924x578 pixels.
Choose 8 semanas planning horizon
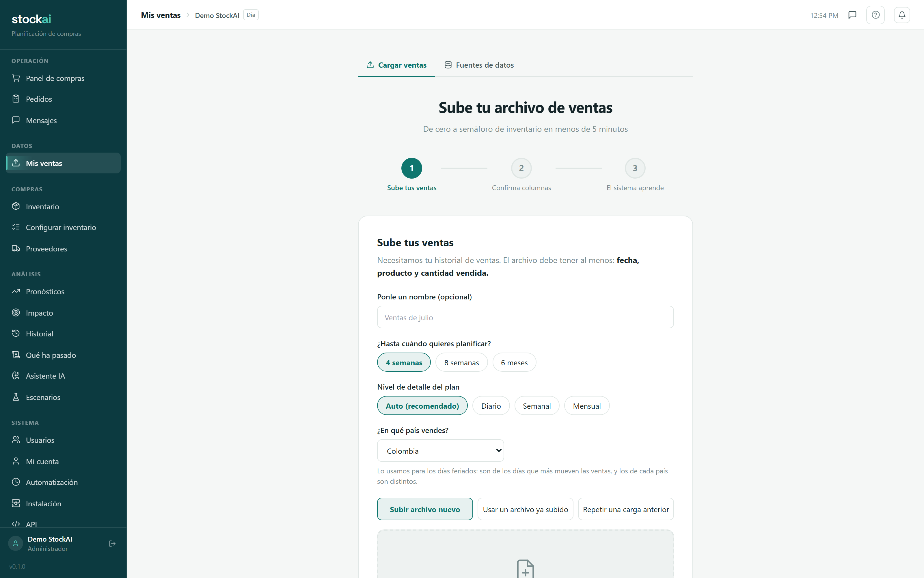coord(461,362)
